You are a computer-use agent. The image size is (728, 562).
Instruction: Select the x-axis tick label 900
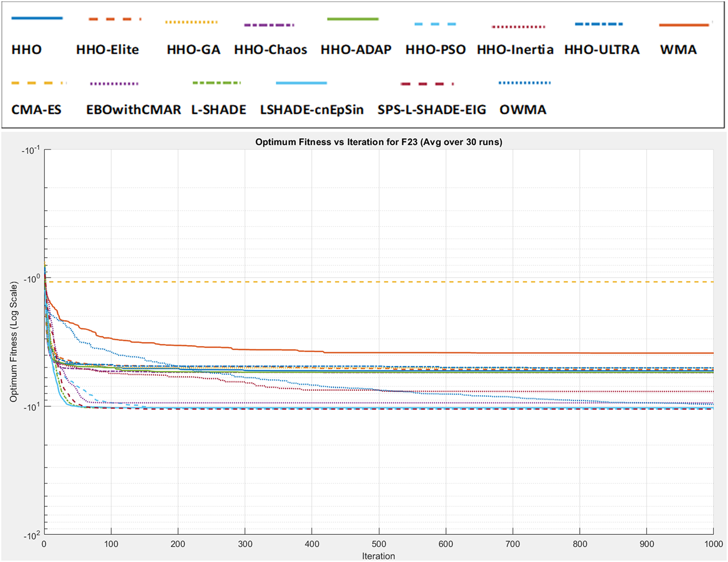tap(647, 544)
